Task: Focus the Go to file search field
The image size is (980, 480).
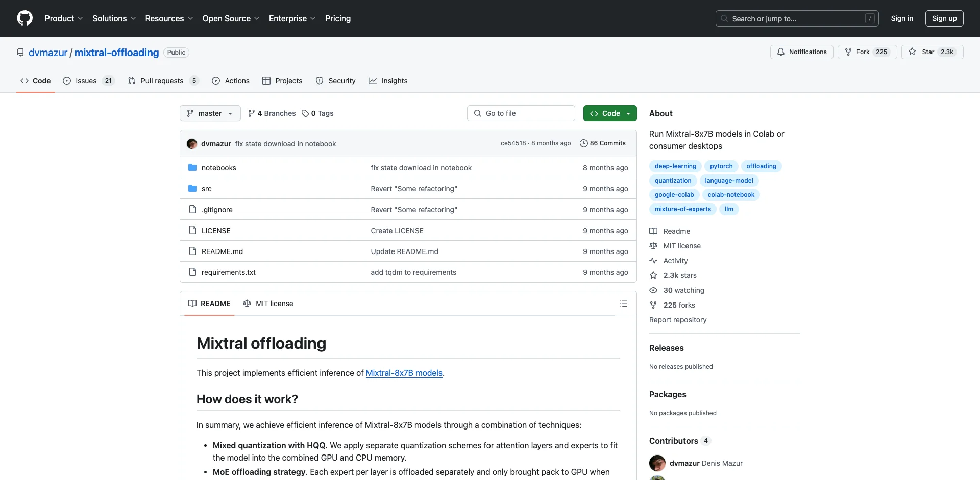Action: [521, 113]
